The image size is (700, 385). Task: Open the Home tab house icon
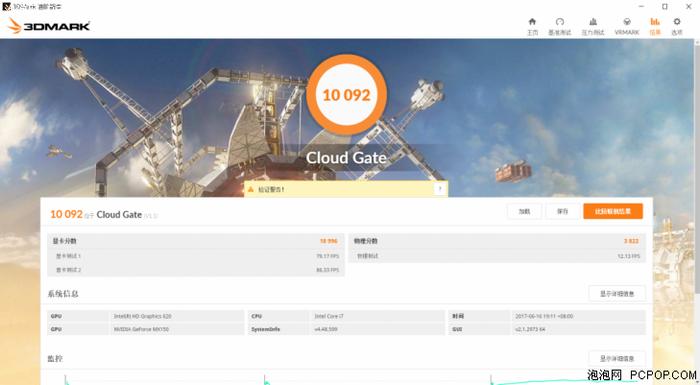point(532,21)
